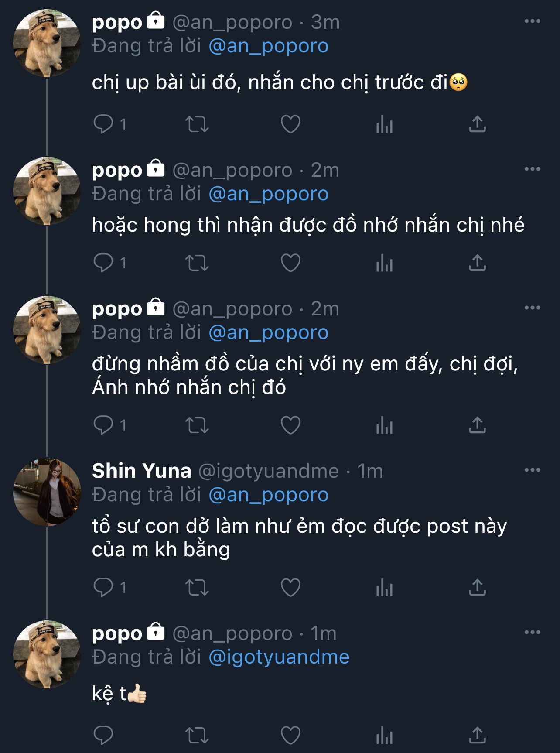Like Shin Yuna's "tổ sư con dở" tweet

click(290, 588)
